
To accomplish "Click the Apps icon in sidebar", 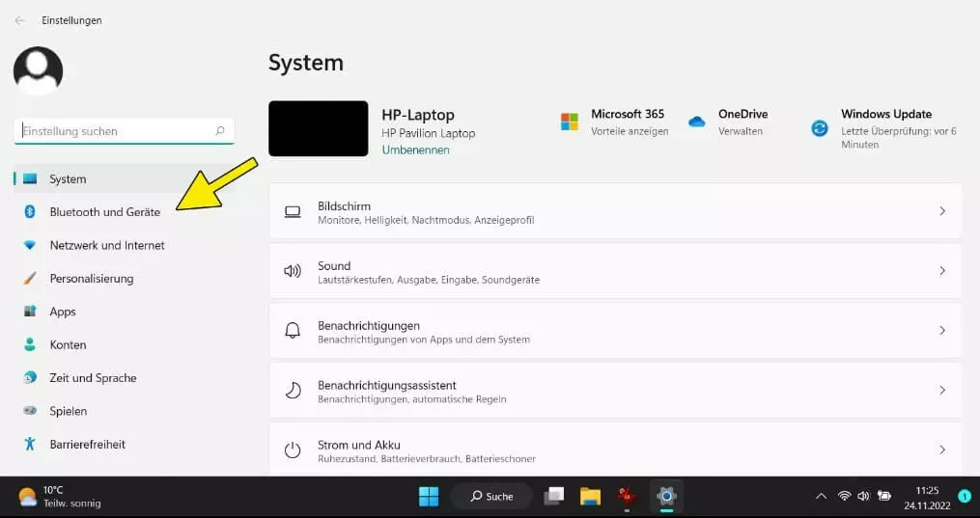I will 29,311.
